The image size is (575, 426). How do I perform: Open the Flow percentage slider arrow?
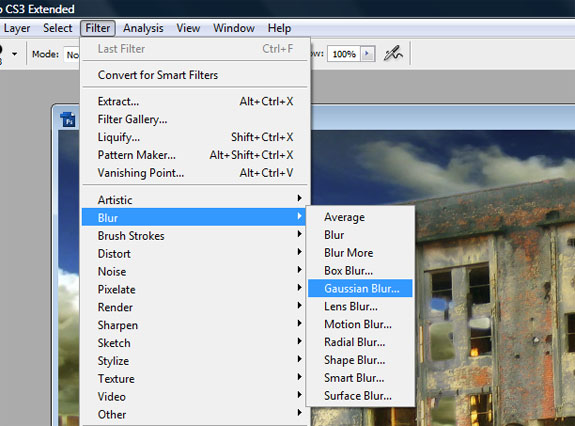367,54
